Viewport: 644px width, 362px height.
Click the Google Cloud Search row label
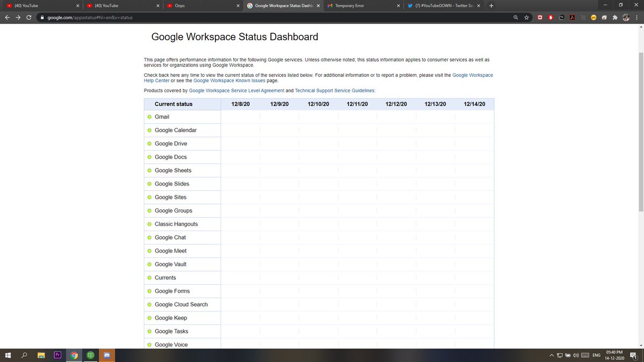pyautogui.click(x=181, y=305)
